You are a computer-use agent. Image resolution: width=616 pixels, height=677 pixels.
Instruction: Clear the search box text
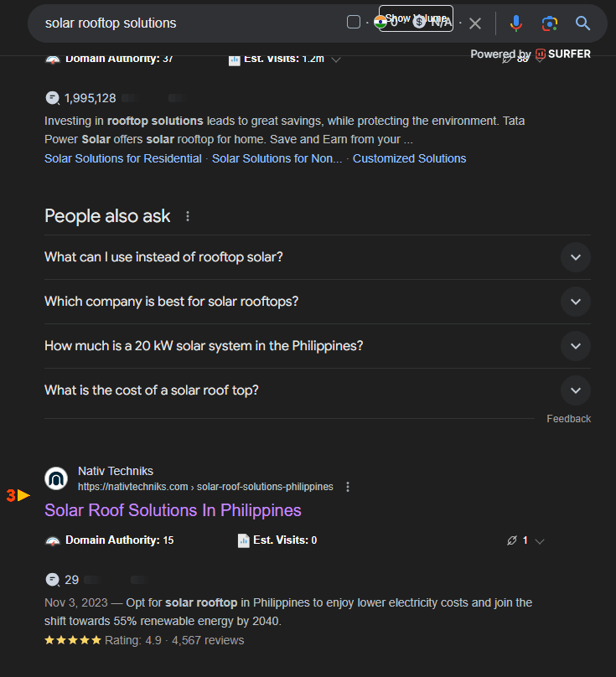475,23
